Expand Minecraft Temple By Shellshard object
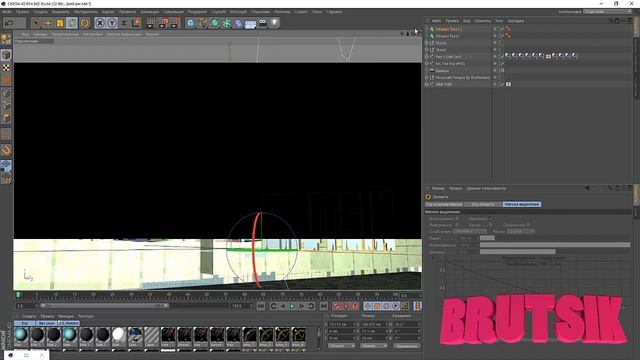Viewport: 640px width, 360px height. 427,77
